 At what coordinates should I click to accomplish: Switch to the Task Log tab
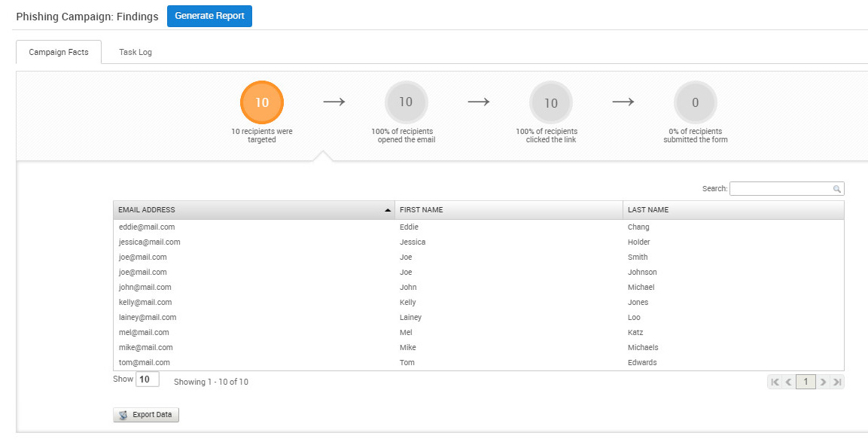point(136,52)
